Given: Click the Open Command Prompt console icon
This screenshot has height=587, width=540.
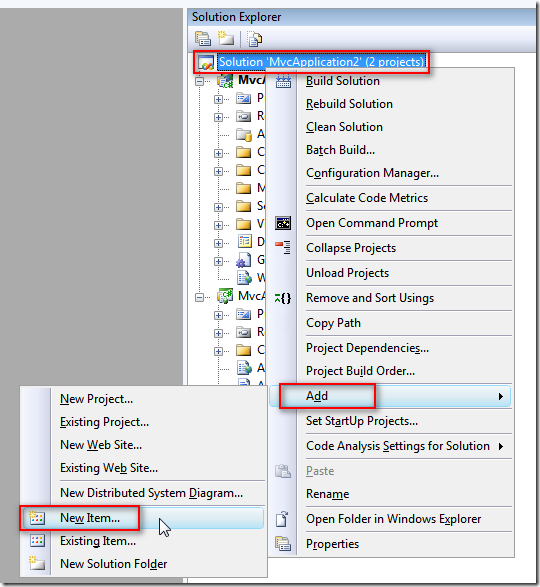Looking at the screenshot, I should coord(283,223).
